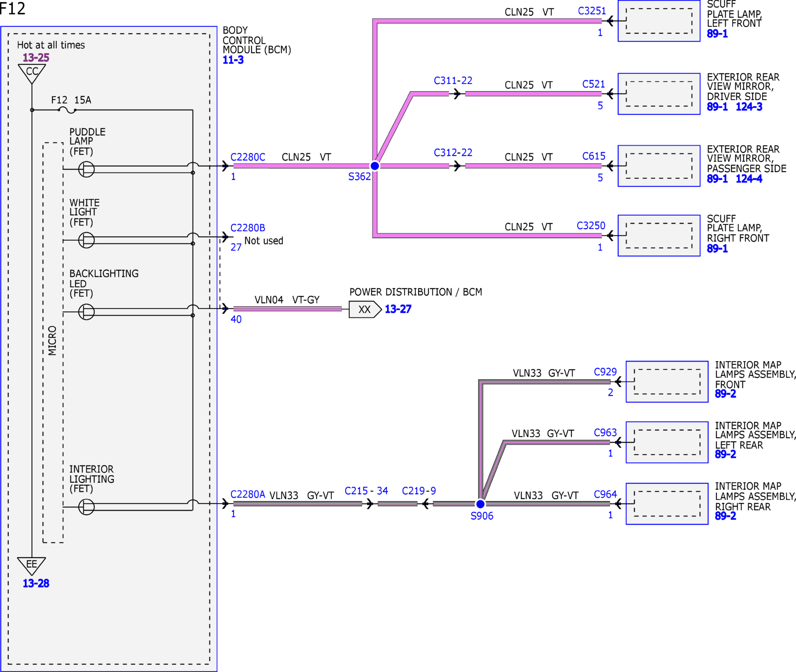The image size is (796, 672).
Task: Click the White Light FET transistor symbol
Action: [x=86, y=240]
